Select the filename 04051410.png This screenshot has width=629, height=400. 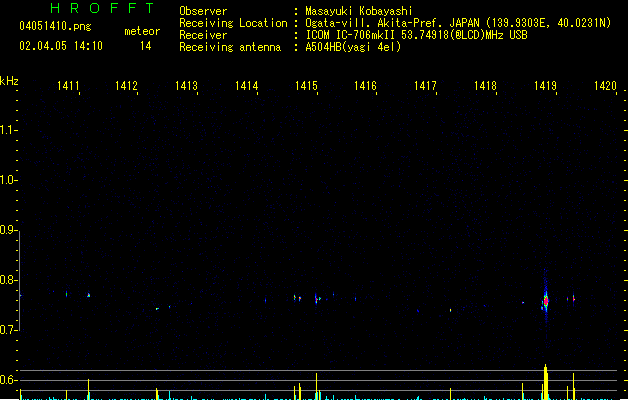coord(55,26)
